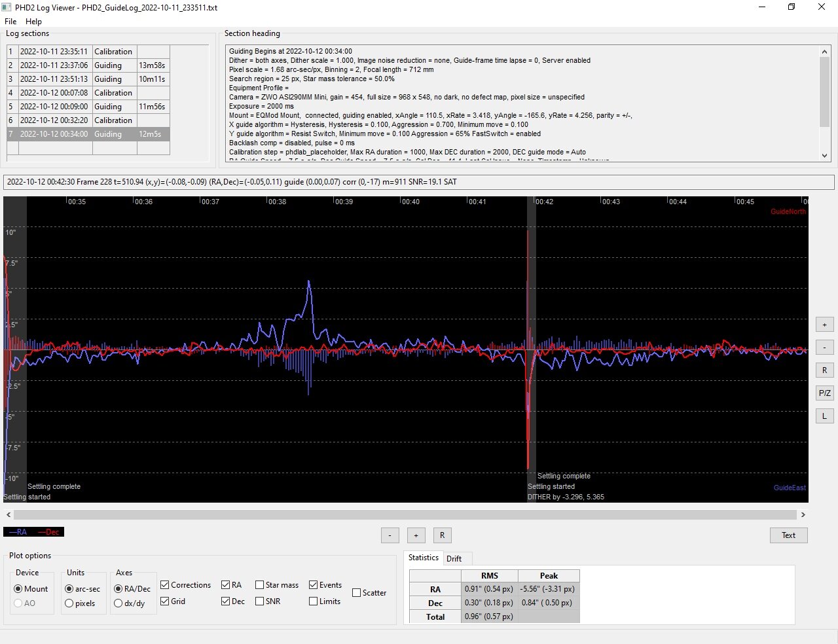Click the R reset button right of graph
This screenshot has width=838, height=644.
tap(824, 370)
